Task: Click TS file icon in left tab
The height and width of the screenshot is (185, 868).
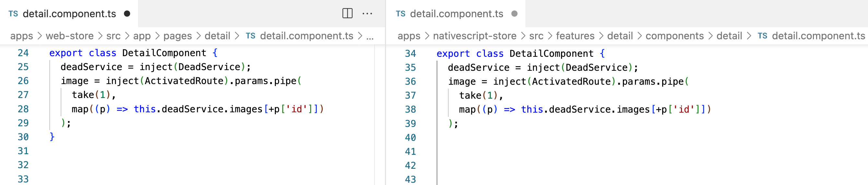Action: coord(13,14)
